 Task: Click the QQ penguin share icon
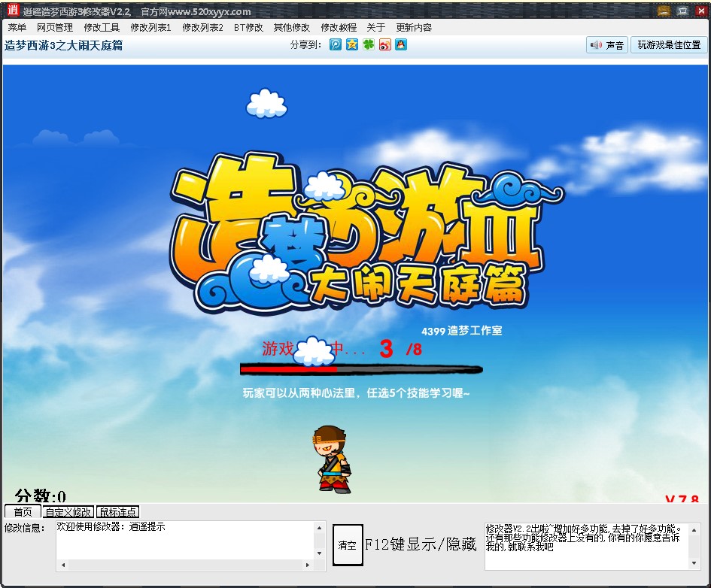401,45
